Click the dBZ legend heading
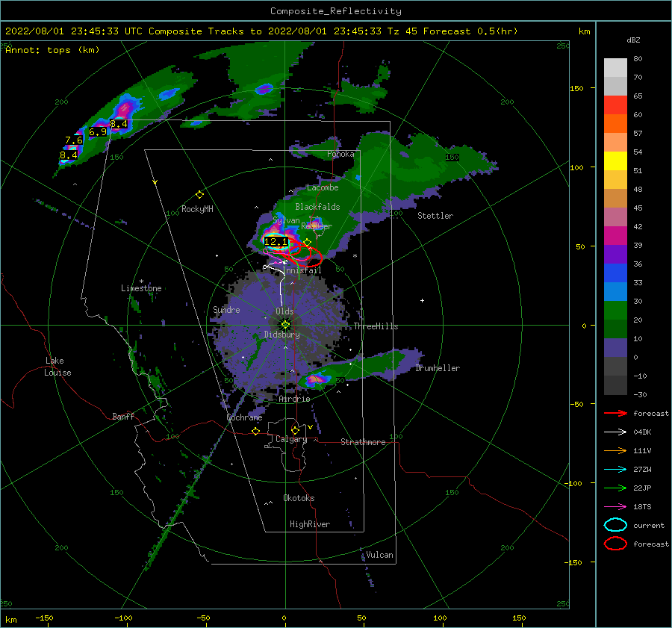This screenshot has height=628, width=672. [633, 40]
